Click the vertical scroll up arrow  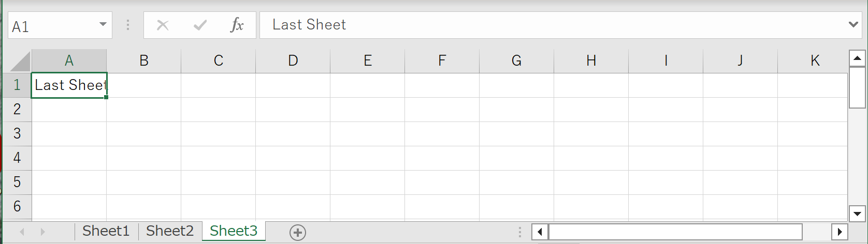click(x=857, y=58)
